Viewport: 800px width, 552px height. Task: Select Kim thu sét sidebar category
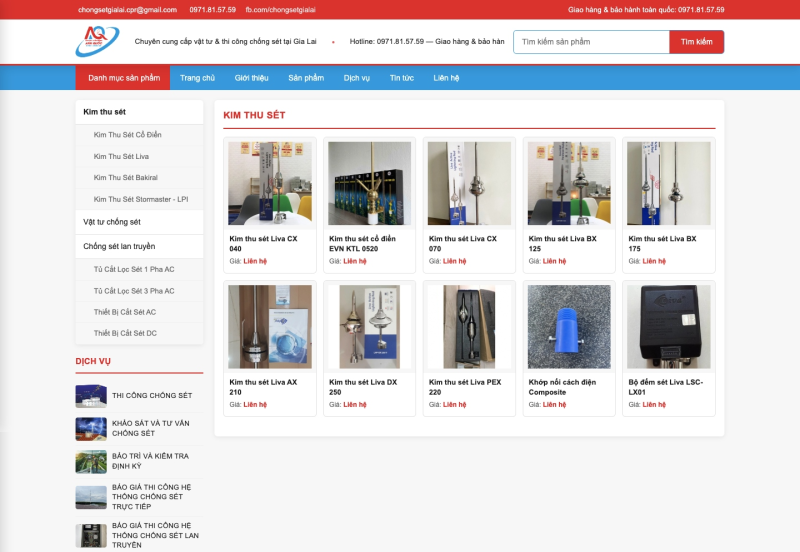(139, 112)
